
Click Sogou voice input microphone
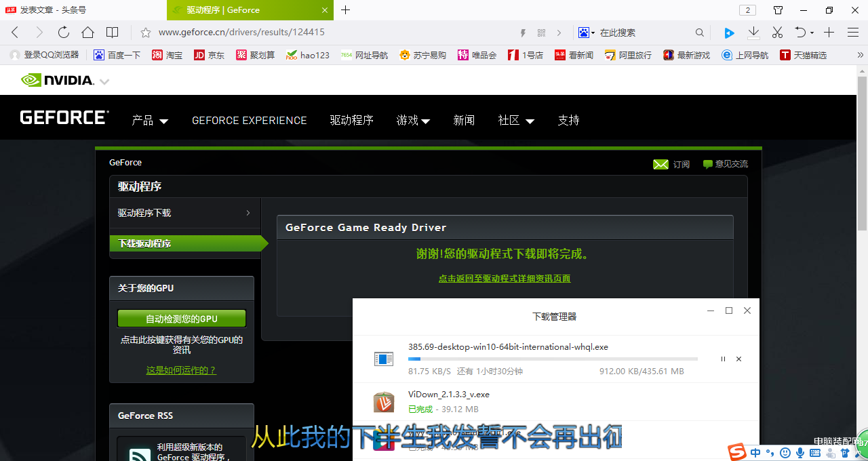coord(800,452)
